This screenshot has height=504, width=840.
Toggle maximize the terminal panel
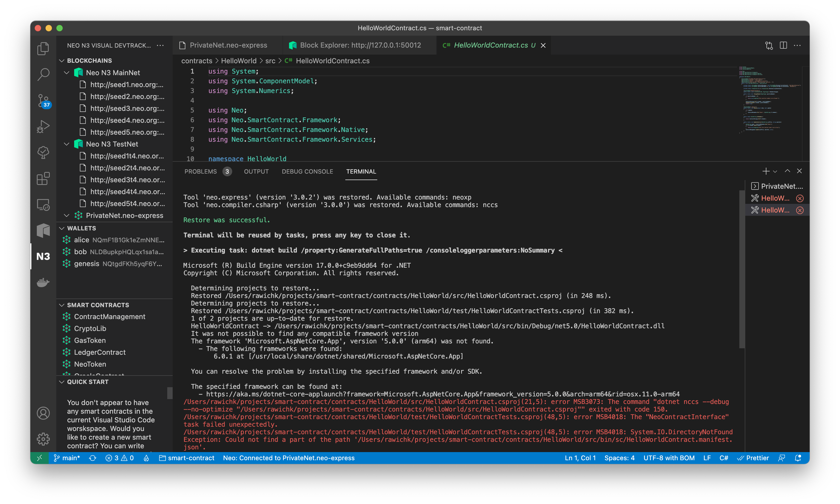tap(788, 171)
